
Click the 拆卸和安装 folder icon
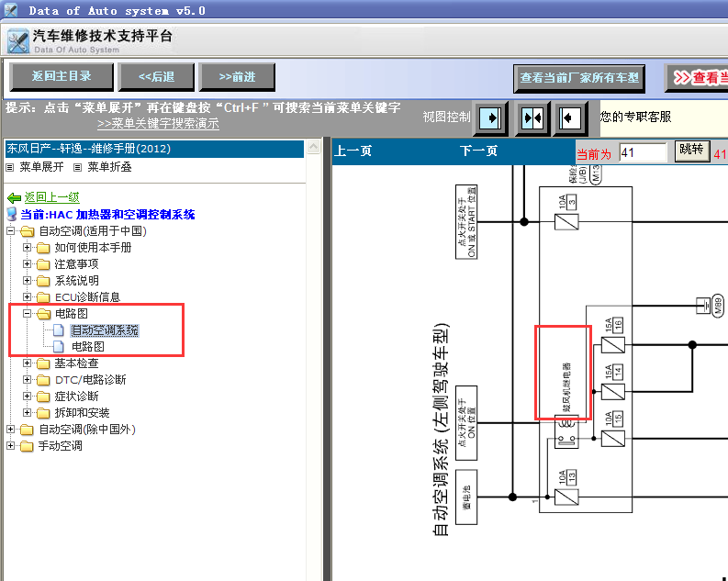[x=43, y=413]
